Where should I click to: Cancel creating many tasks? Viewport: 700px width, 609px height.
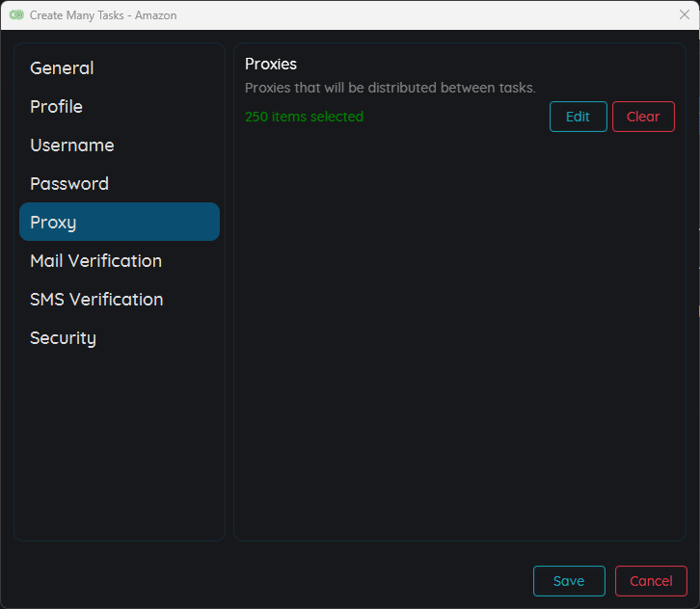point(651,581)
